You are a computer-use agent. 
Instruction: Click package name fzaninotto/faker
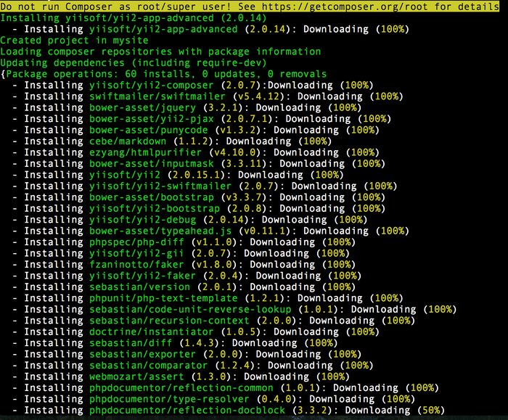[x=136, y=265]
